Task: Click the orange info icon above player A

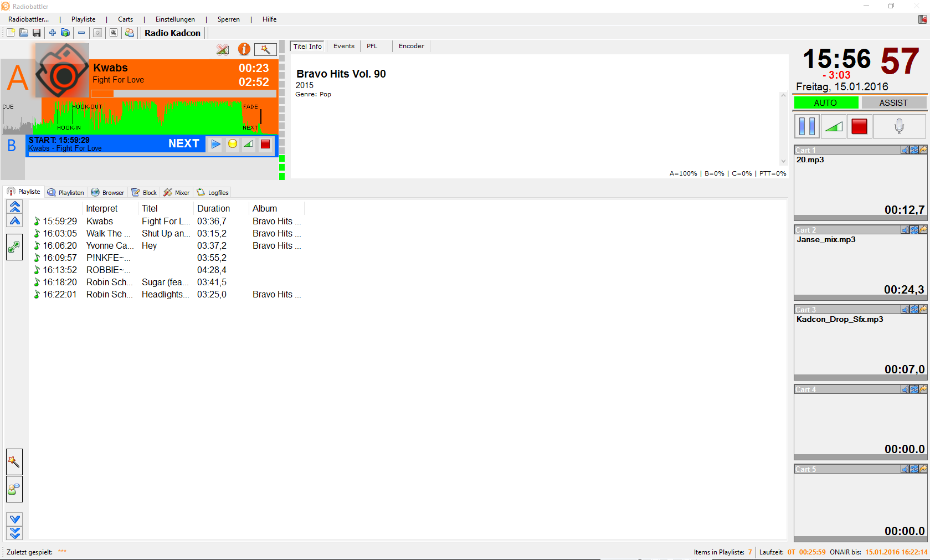Action: [x=244, y=49]
